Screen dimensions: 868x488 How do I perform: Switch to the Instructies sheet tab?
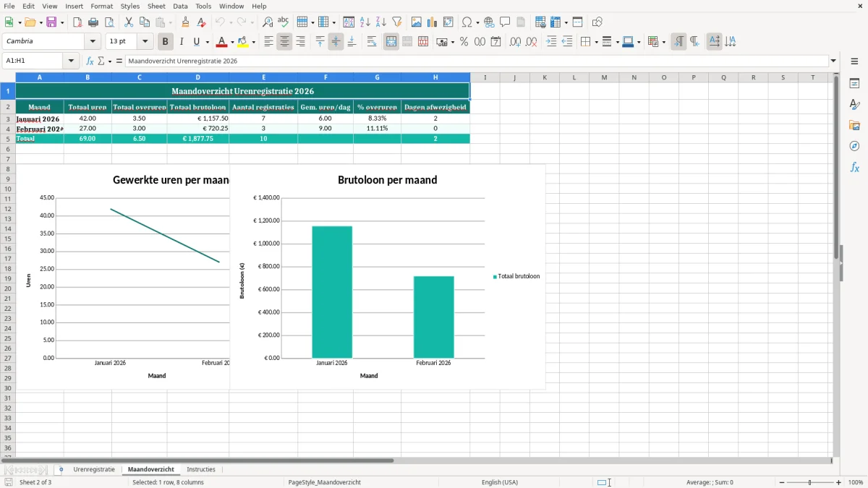pyautogui.click(x=201, y=470)
